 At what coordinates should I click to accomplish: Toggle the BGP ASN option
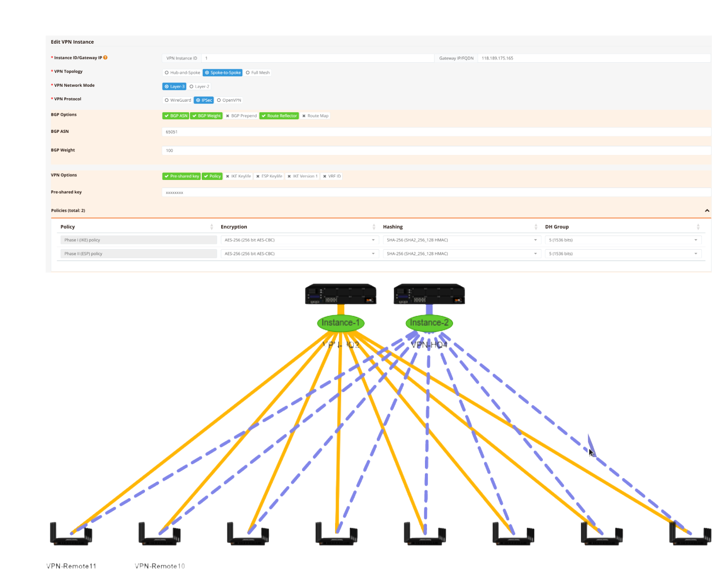(176, 116)
